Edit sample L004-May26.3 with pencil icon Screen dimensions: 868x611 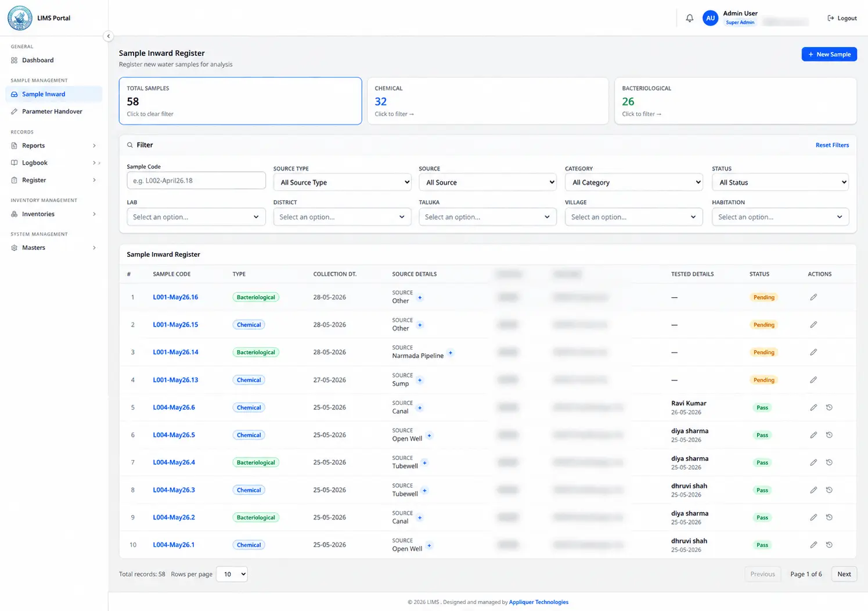(813, 490)
